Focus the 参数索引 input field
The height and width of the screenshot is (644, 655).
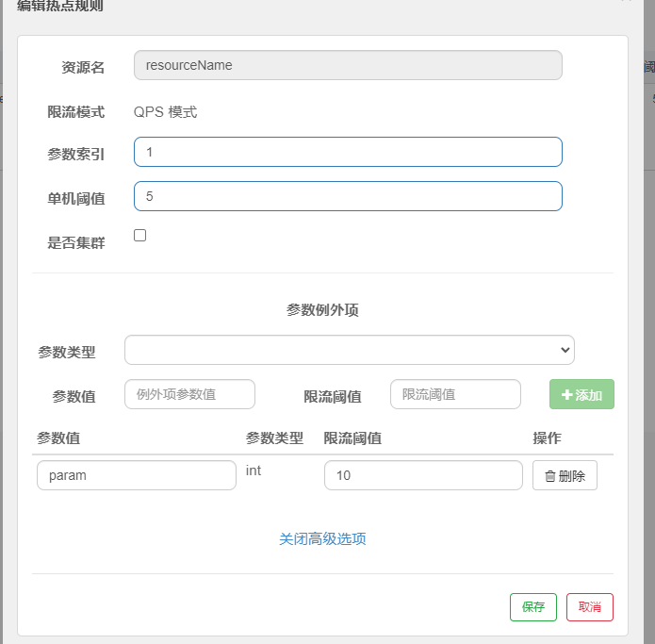pyautogui.click(x=348, y=152)
